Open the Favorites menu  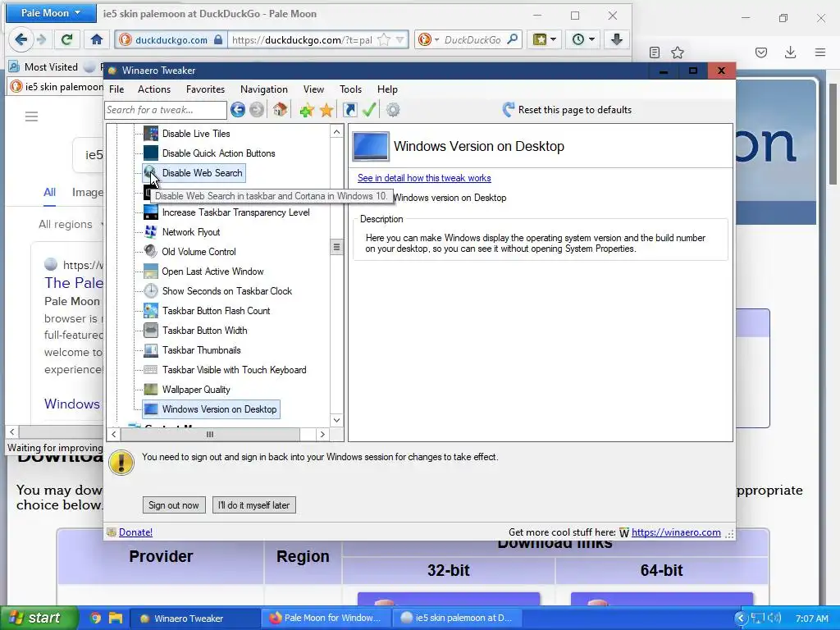point(205,89)
